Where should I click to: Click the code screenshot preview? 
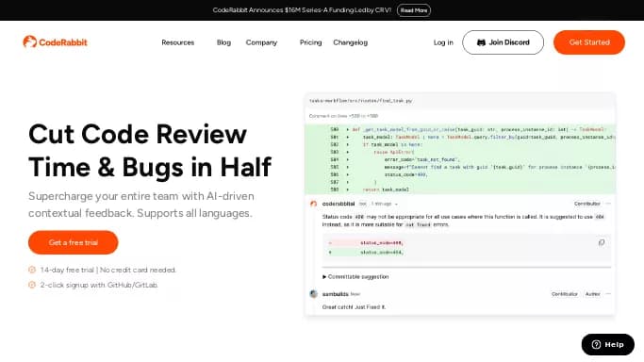tap(460, 204)
